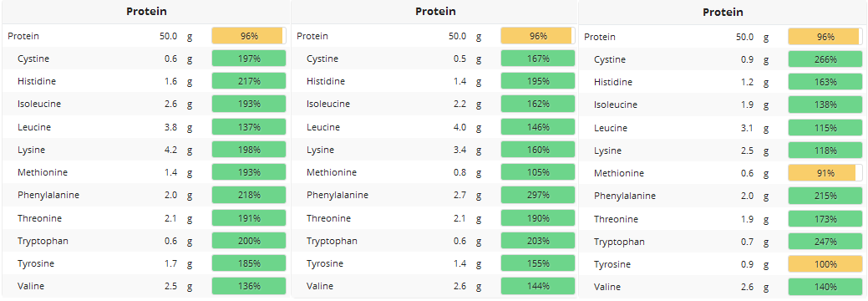Select the Leucine 4.0 g row
868x301 pixels.
[x=434, y=127]
